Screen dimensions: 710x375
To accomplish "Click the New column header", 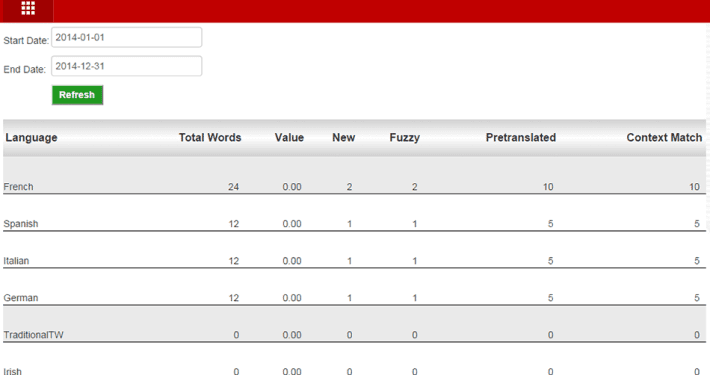I will coord(344,138).
